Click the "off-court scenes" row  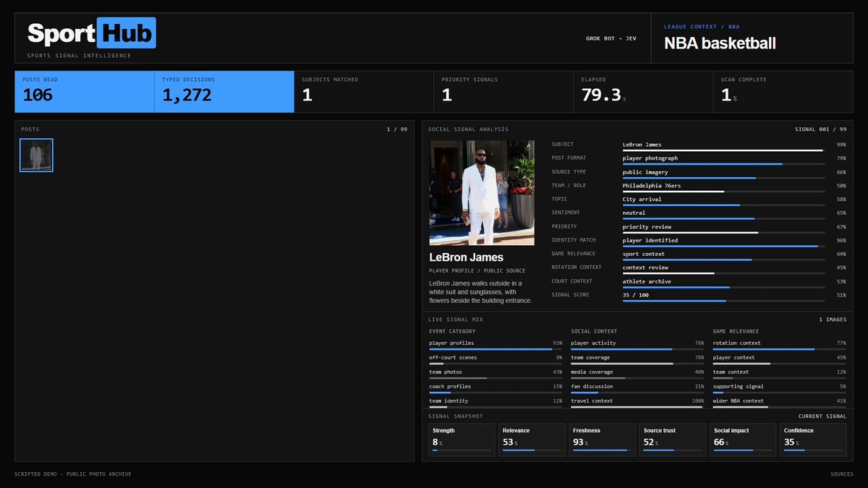[495, 359]
